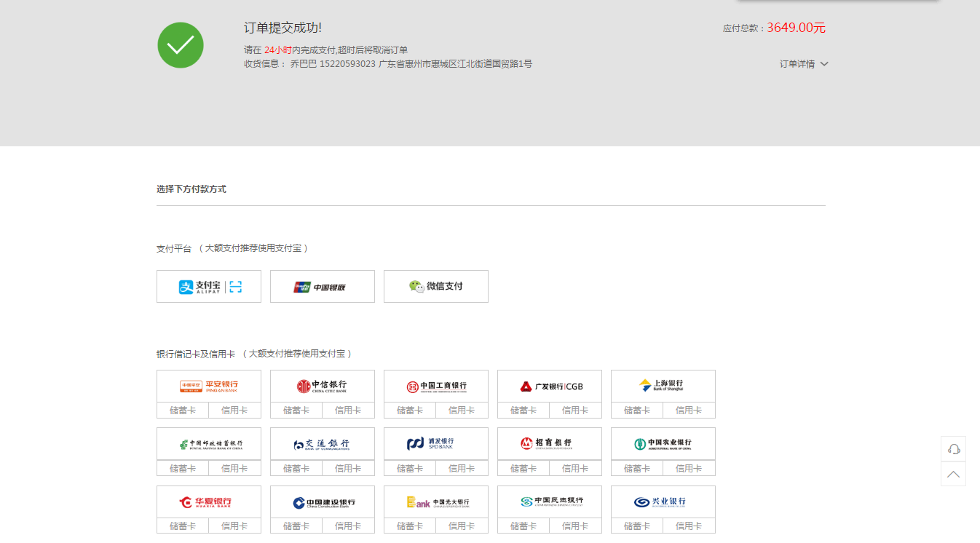Open customer service headset icon
Viewport: 980px width, 543px height.
pos(953,449)
